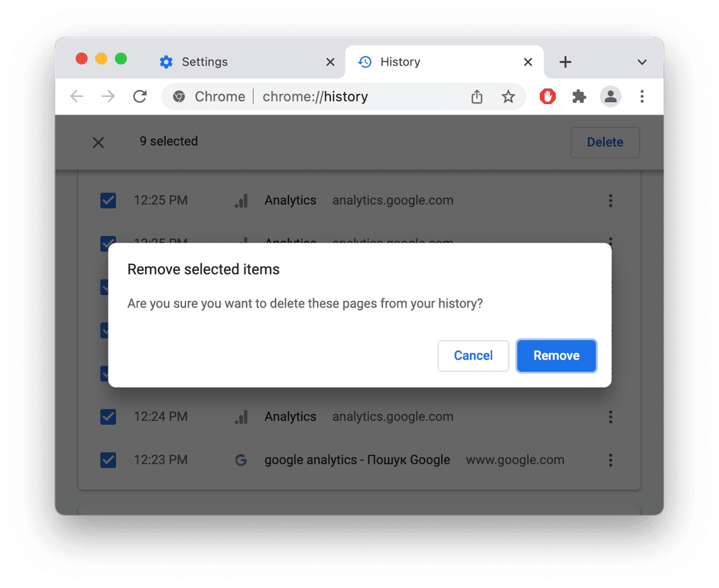Screen dimensions: 719x588
Task: Click the chrome://history address bar
Action: 315,96
